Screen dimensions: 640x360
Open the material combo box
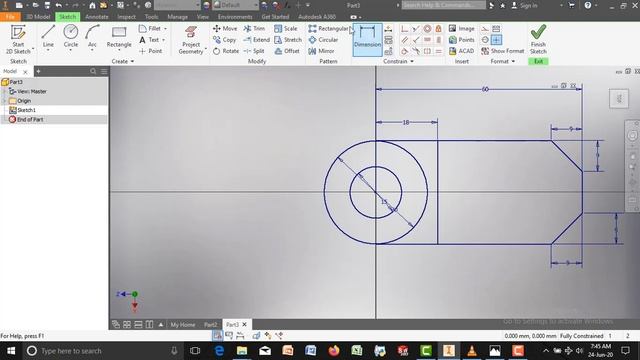click(177, 5)
